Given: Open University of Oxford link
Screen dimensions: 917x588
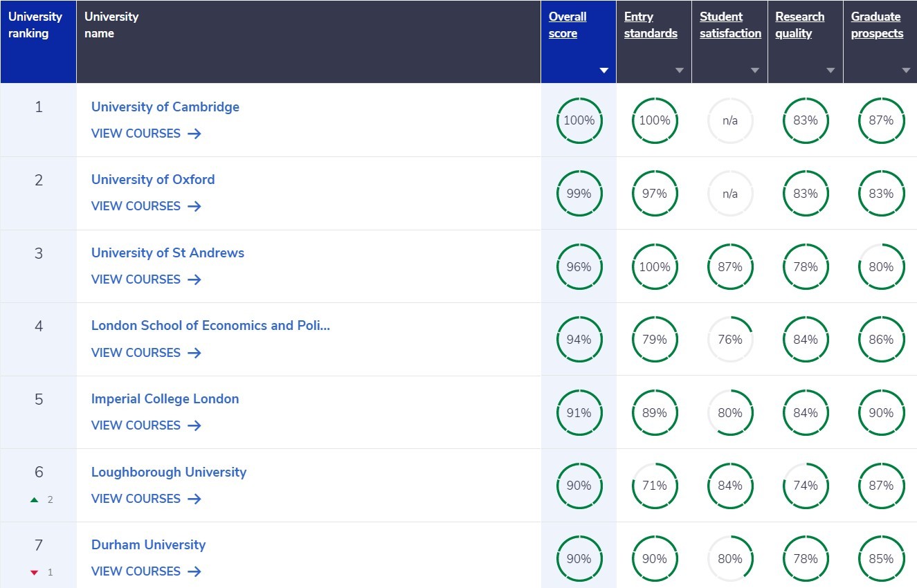Looking at the screenshot, I should [x=153, y=179].
